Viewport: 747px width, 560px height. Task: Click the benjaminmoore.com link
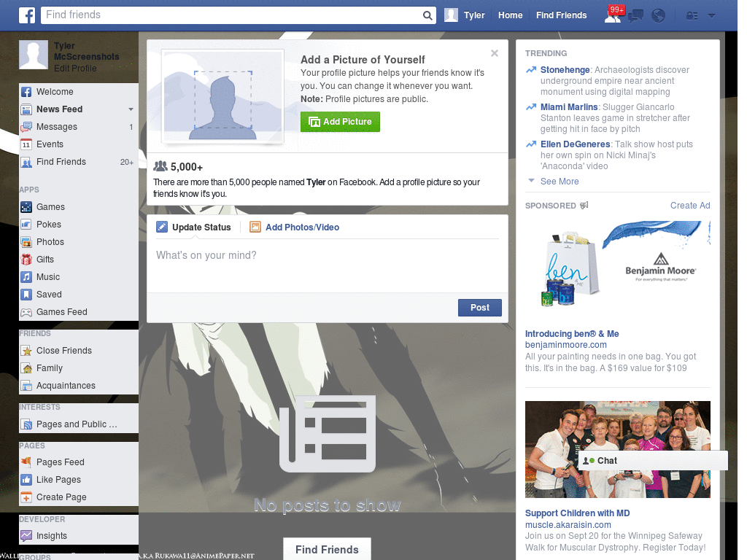tap(566, 345)
